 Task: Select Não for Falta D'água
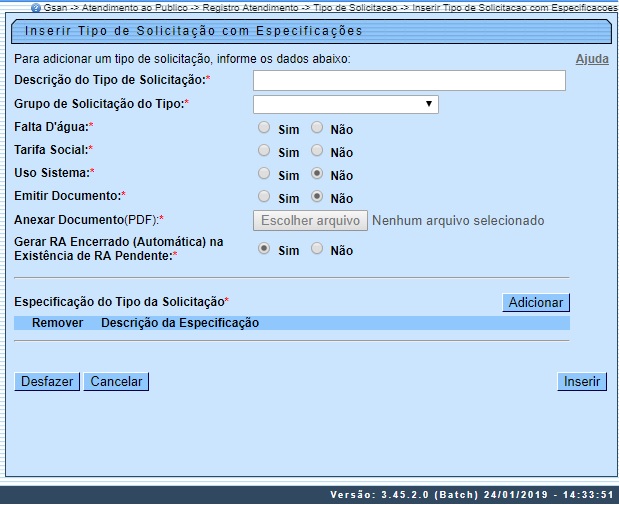tap(317, 128)
